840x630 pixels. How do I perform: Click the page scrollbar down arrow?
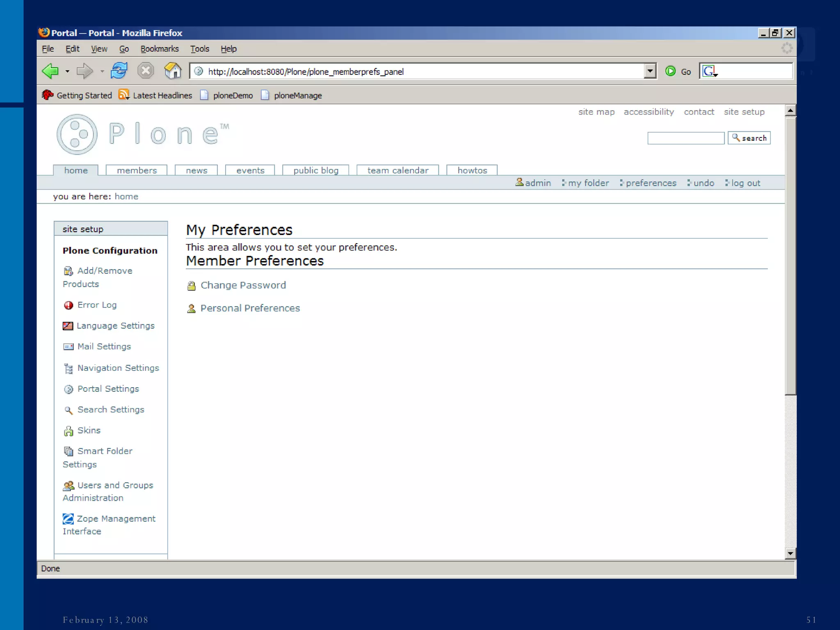[x=790, y=553]
